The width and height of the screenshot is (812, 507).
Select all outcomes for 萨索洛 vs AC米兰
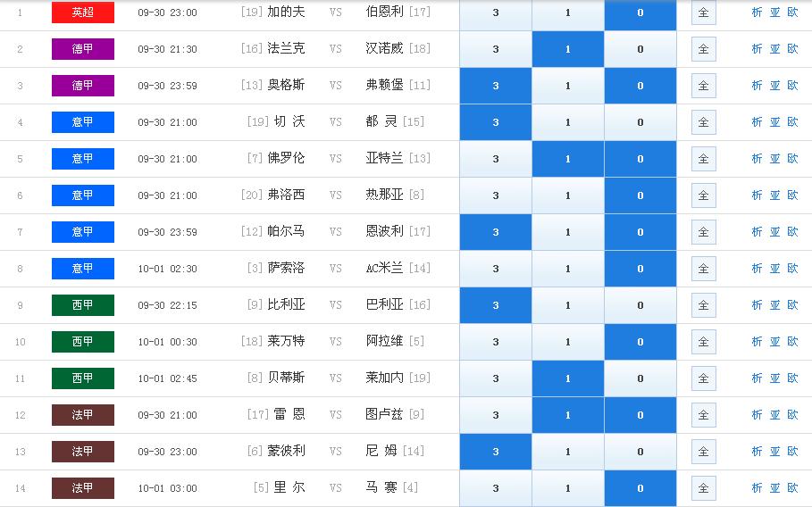[x=704, y=269]
